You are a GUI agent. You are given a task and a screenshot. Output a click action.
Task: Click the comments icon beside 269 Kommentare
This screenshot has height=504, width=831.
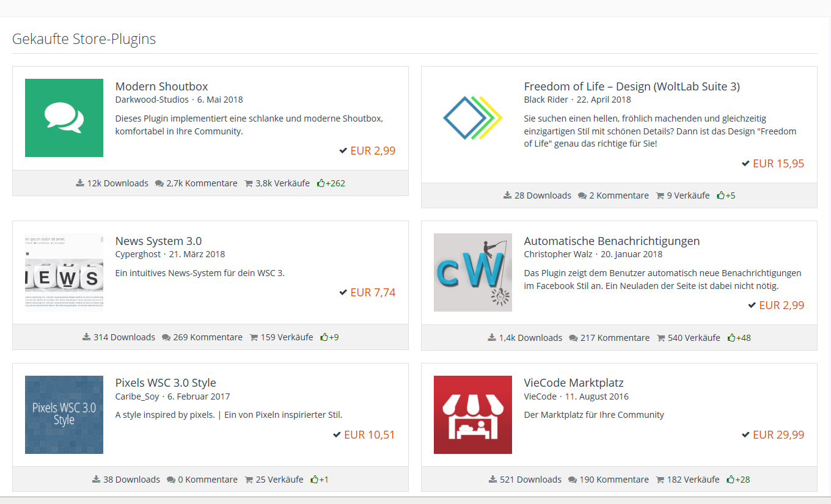166,338
